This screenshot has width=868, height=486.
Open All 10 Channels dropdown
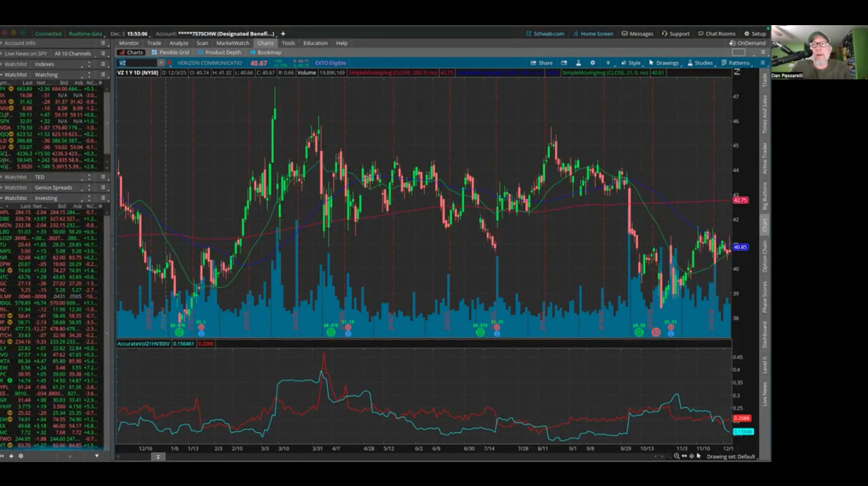tap(74, 53)
